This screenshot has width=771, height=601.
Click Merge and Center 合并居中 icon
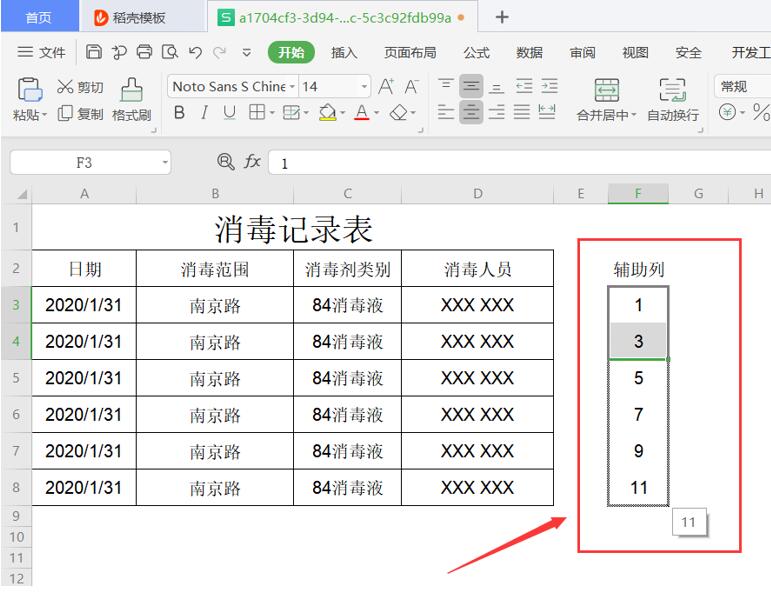607,90
